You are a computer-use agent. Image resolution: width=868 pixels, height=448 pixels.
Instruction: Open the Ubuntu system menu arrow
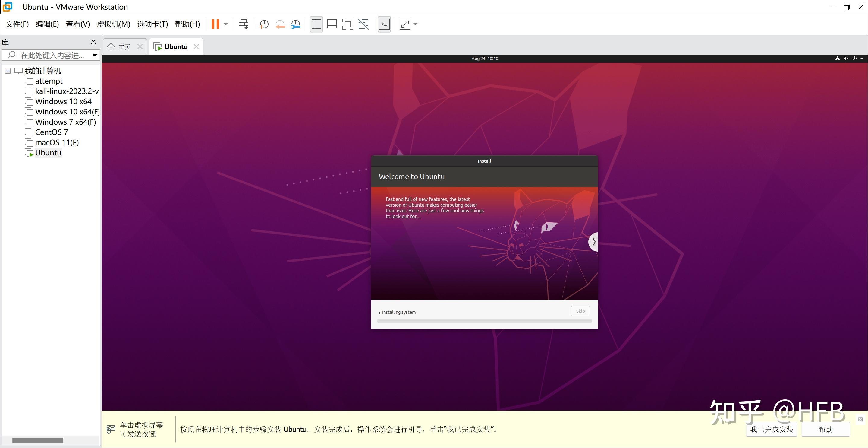(x=862, y=58)
